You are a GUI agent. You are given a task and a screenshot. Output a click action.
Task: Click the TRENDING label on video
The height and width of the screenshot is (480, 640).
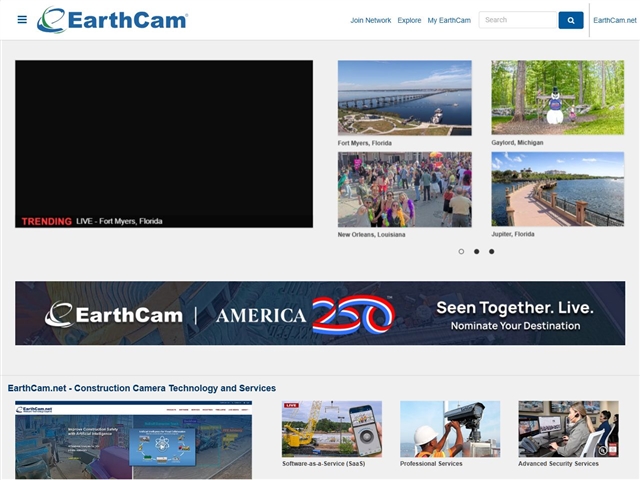(x=47, y=221)
